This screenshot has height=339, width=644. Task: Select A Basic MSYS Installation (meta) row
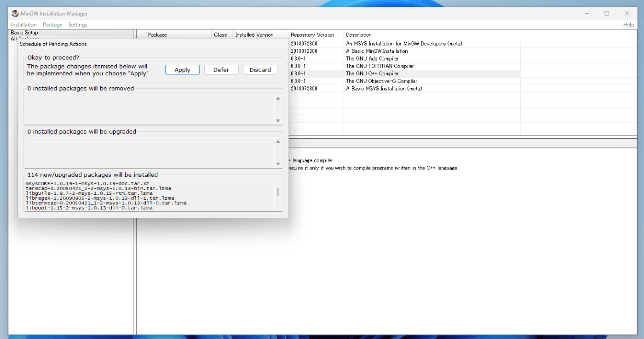point(404,89)
